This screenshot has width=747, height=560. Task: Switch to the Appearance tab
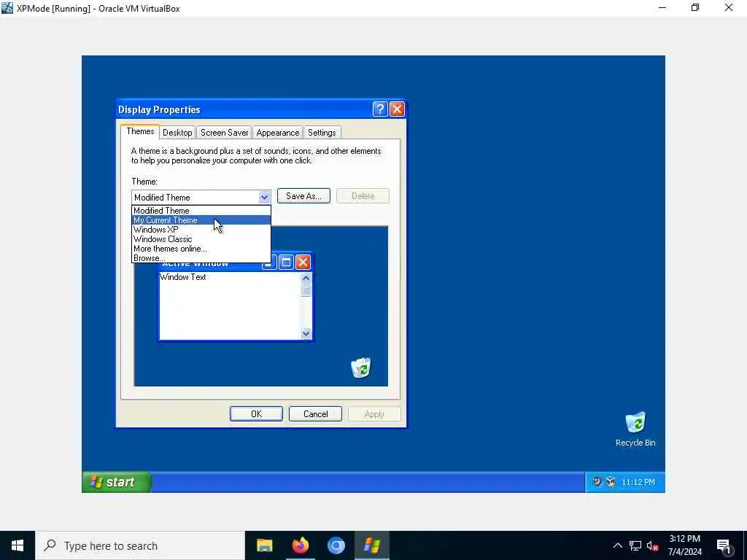278,133
